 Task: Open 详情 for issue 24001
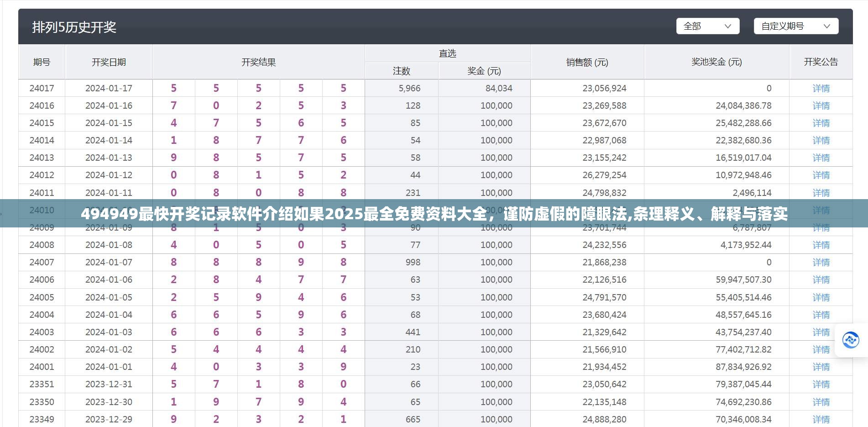click(x=821, y=367)
